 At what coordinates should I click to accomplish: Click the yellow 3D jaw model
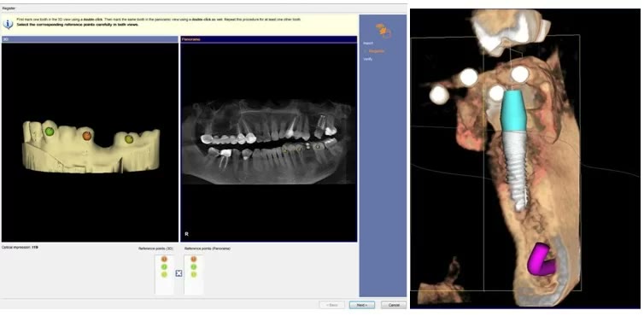pyautogui.click(x=91, y=146)
